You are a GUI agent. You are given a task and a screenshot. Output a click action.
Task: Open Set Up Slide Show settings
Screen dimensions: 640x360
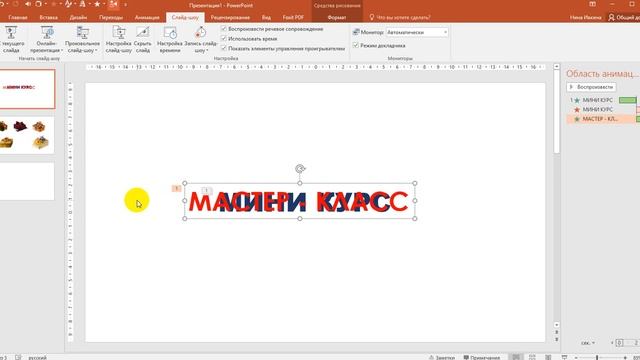coord(119,39)
